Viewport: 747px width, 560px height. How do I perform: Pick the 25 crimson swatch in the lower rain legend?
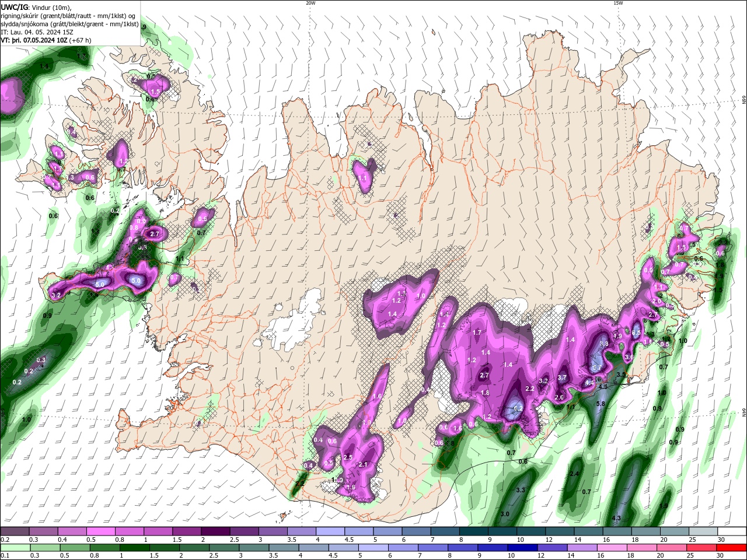702,548
